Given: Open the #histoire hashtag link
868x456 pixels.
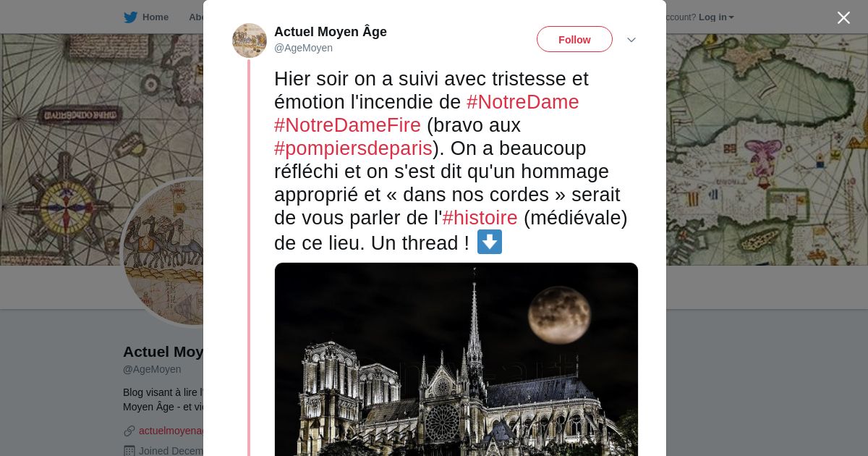Looking at the screenshot, I should 480,218.
